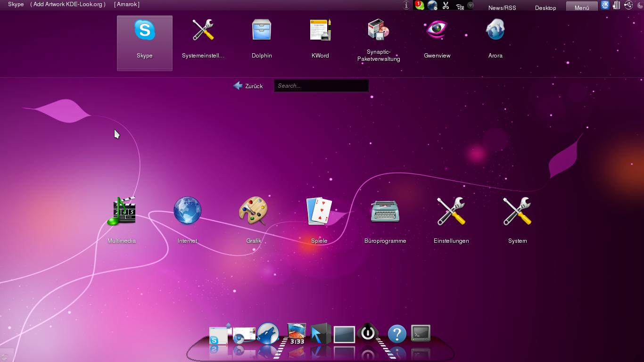The image size is (644, 362).
Task: Focus the Search input field
Action: coord(321,86)
